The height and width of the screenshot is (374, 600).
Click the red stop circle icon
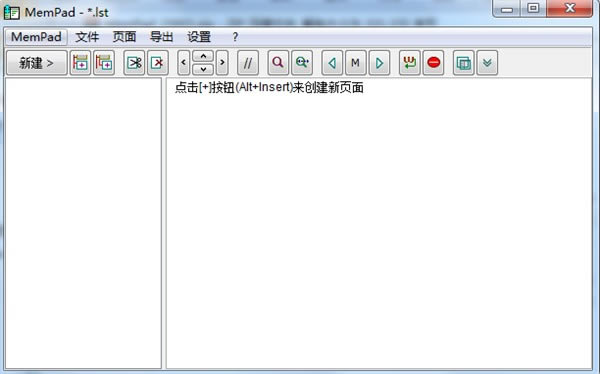434,63
